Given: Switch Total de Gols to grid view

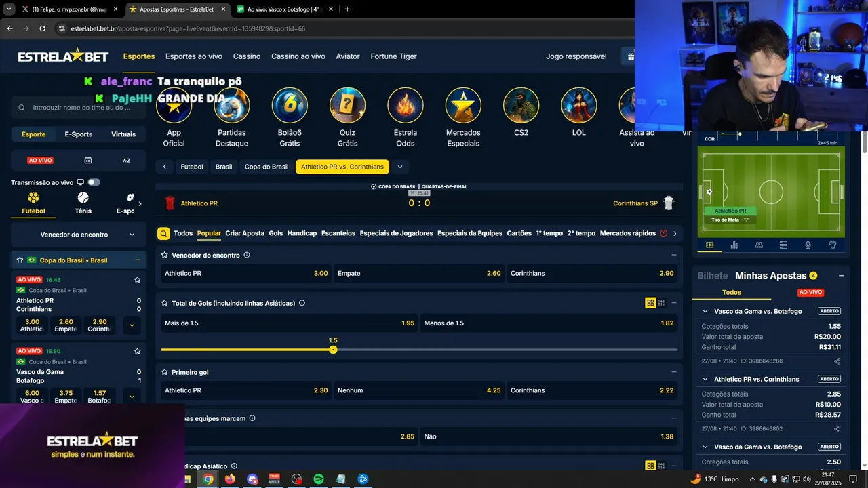Looking at the screenshot, I should coord(650,303).
